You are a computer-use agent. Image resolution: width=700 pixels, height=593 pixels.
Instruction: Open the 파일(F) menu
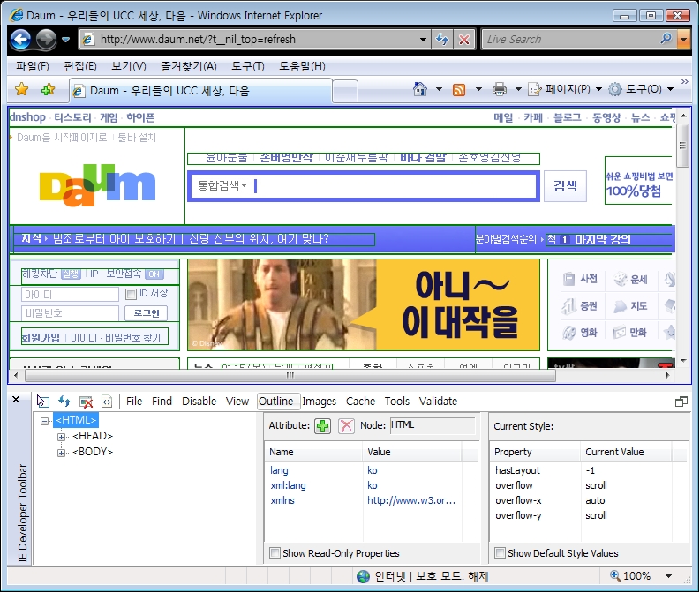[33, 66]
